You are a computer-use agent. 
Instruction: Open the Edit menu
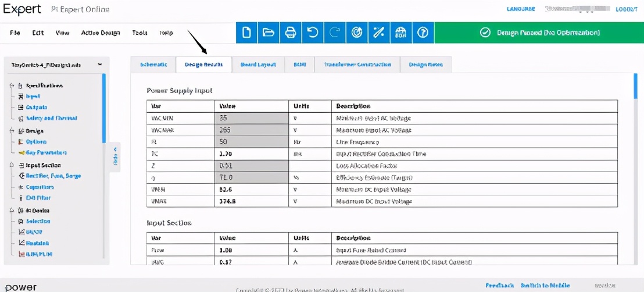coord(38,33)
